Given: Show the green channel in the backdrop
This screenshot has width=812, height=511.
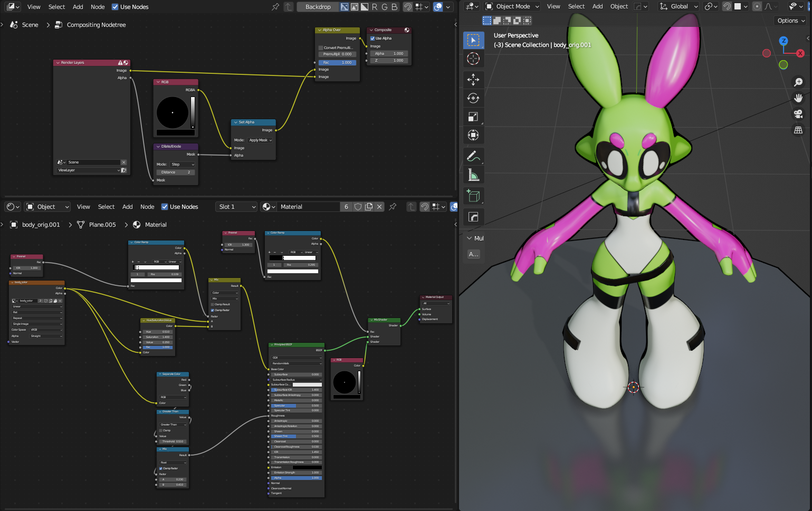Looking at the screenshot, I should pos(384,7).
